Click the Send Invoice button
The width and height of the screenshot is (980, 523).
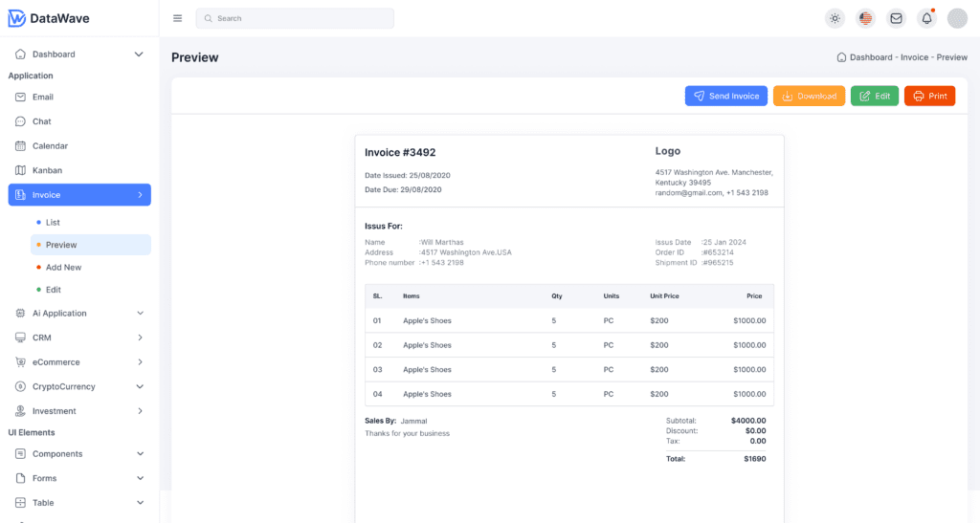[725, 96]
